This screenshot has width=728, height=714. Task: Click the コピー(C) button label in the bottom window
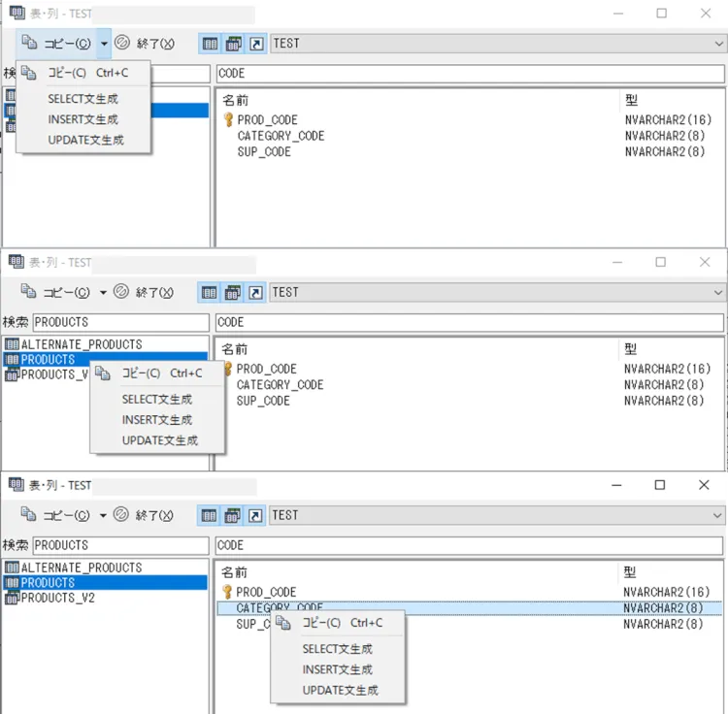[x=66, y=515]
